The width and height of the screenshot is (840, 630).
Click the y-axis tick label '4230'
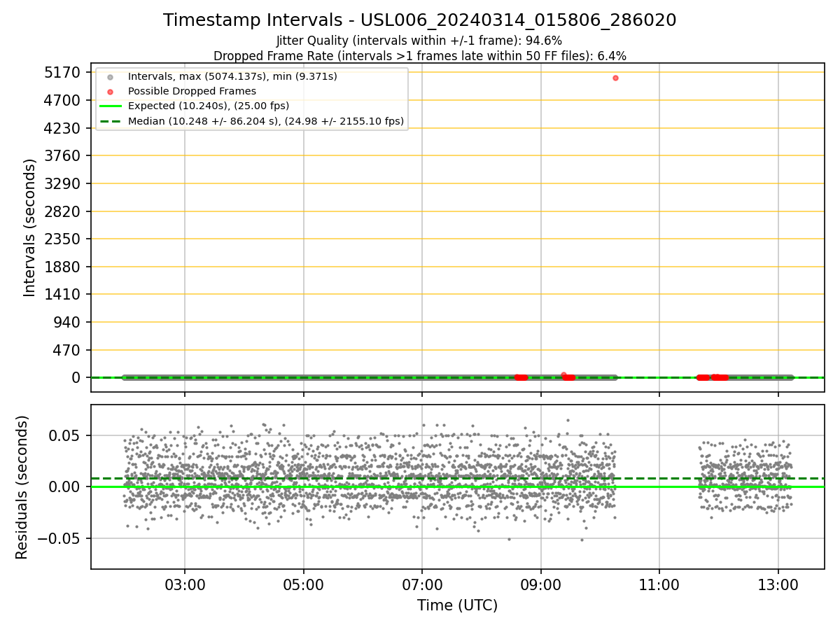(x=63, y=128)
